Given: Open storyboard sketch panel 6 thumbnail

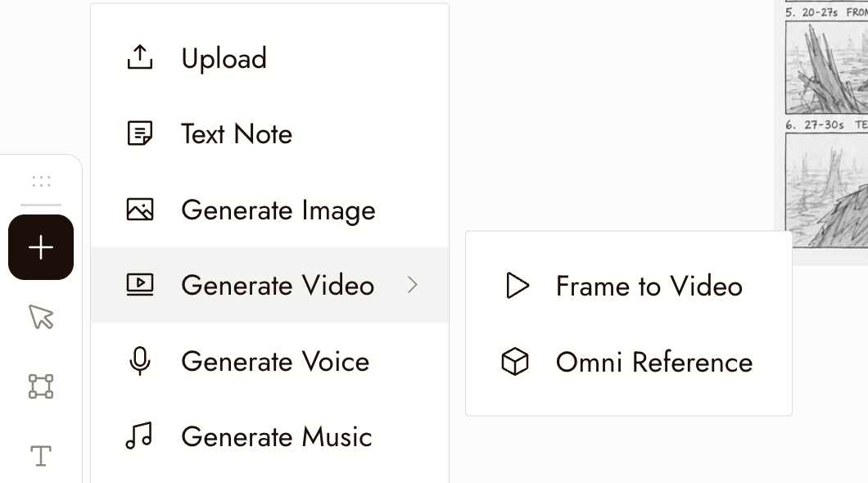Looking at the screenshot, I should coord(826,190).
